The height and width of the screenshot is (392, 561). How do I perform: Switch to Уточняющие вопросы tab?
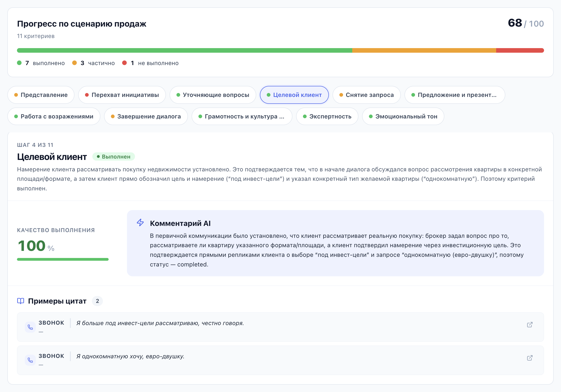213,95
